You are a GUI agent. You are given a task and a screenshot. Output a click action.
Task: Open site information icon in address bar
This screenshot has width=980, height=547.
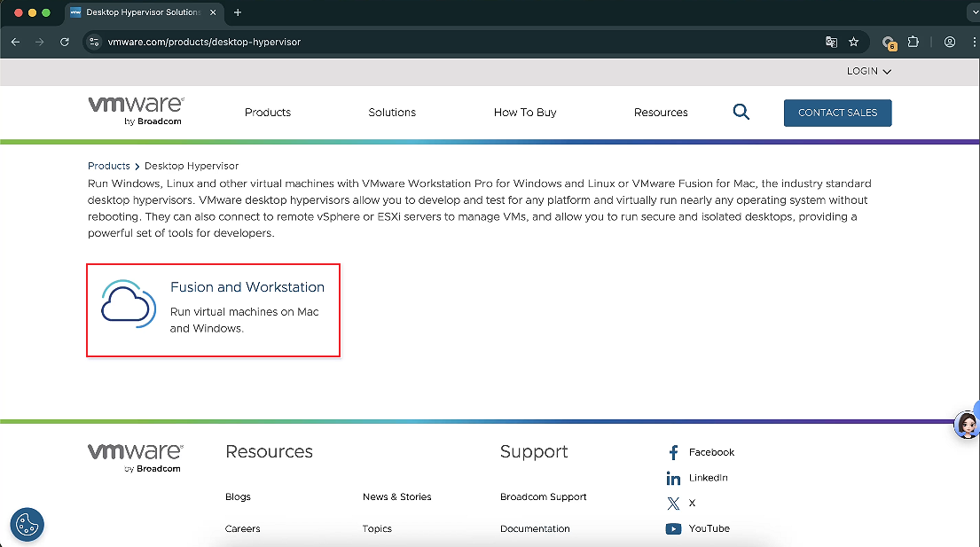94,42
